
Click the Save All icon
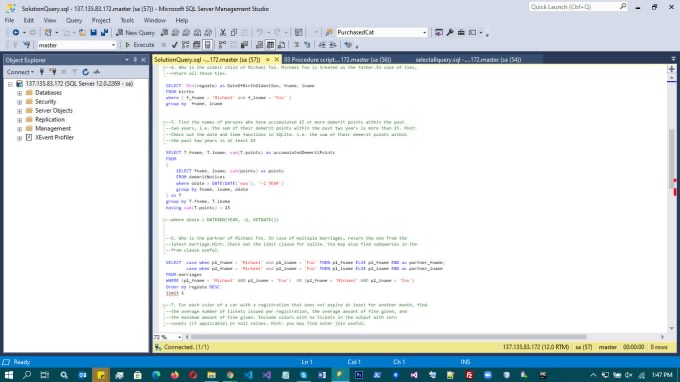(105, 33)
